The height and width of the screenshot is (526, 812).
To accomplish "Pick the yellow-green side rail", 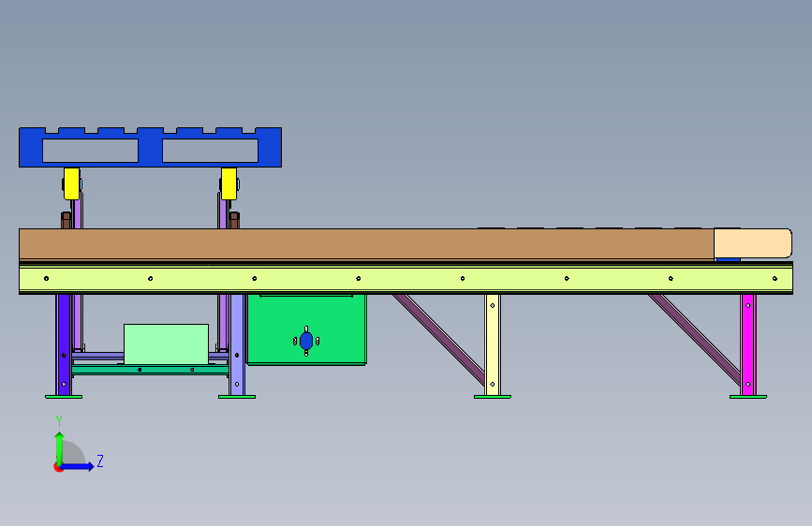I will click(x=406, y=279).
